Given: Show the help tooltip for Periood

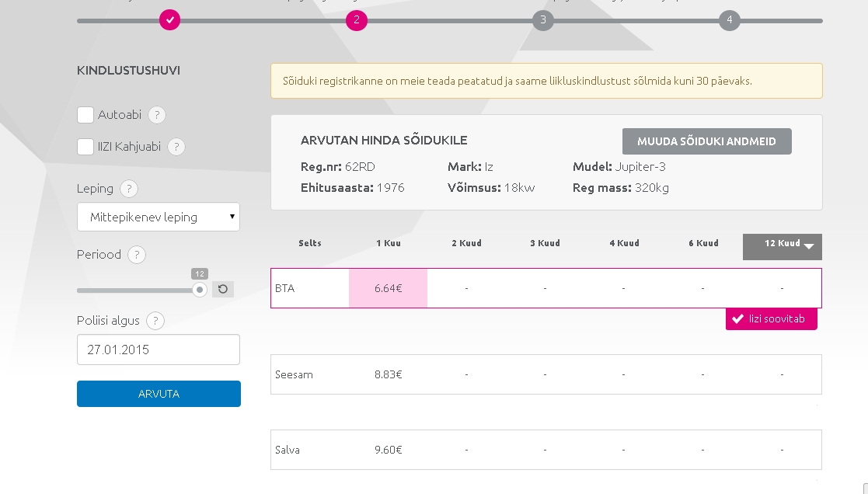Looking at the screenshot, I should tap(137, 255).
